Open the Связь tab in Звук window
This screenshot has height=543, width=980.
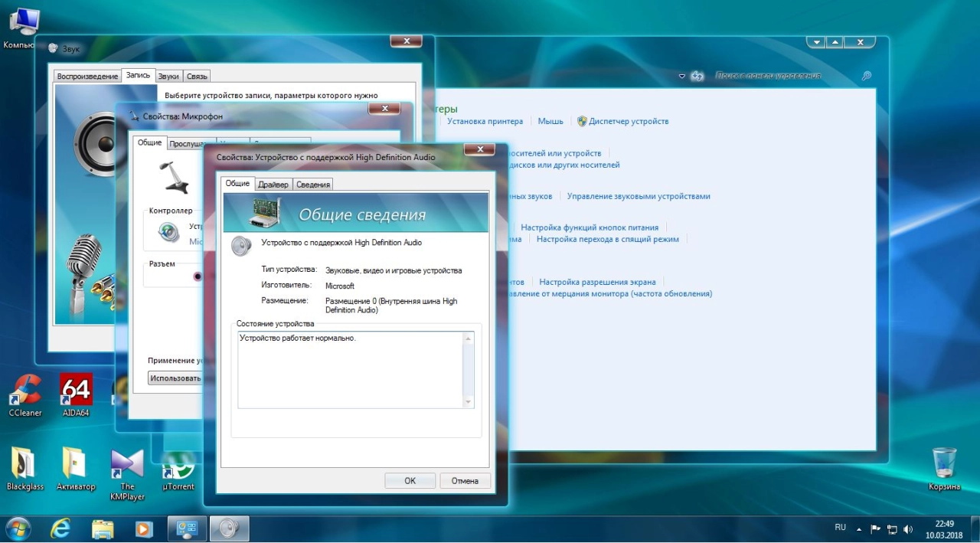click(x=197, y=76)
